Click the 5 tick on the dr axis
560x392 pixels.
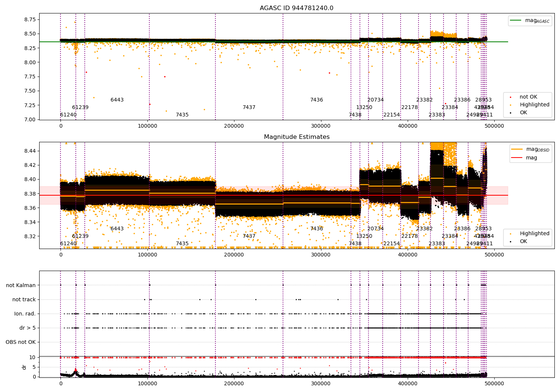34,367
